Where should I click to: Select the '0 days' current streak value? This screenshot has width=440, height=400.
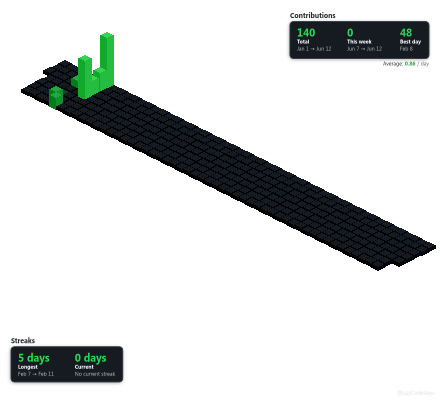[x=90, y=358]
